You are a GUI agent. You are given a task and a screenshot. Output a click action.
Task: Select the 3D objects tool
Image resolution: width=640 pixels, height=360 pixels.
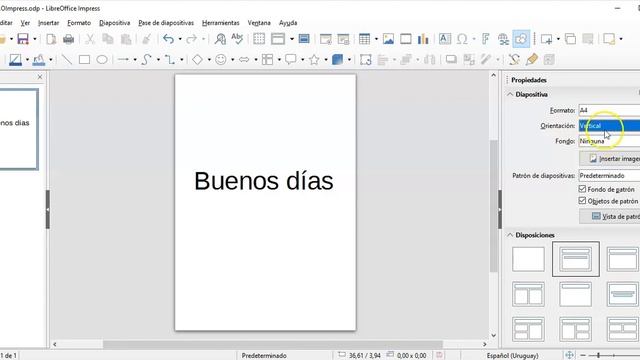coord(338,60)
